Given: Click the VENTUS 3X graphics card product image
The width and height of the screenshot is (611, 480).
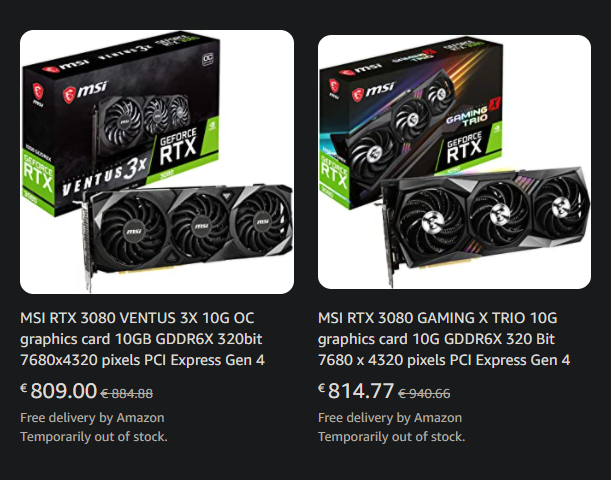Looking at the screenshot, I should (x=157, y=162).
